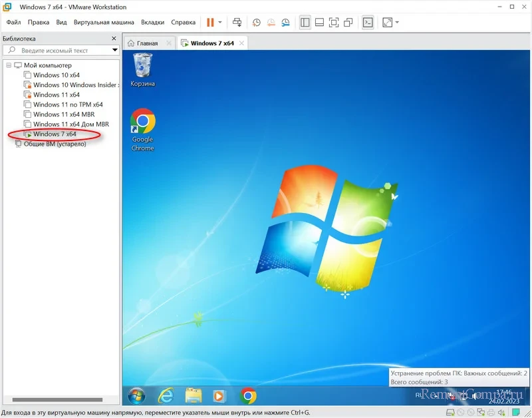Launch Chrome from the guest taskbar
The image size is (532, 418).
(248, 396)
